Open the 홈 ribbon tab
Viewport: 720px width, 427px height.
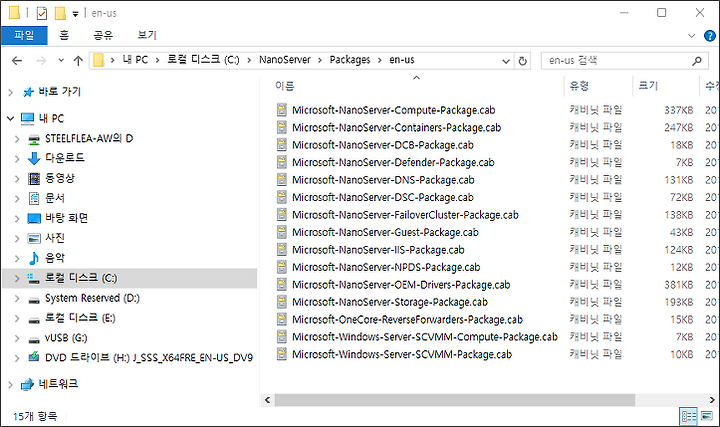click(x=64, y=35)
